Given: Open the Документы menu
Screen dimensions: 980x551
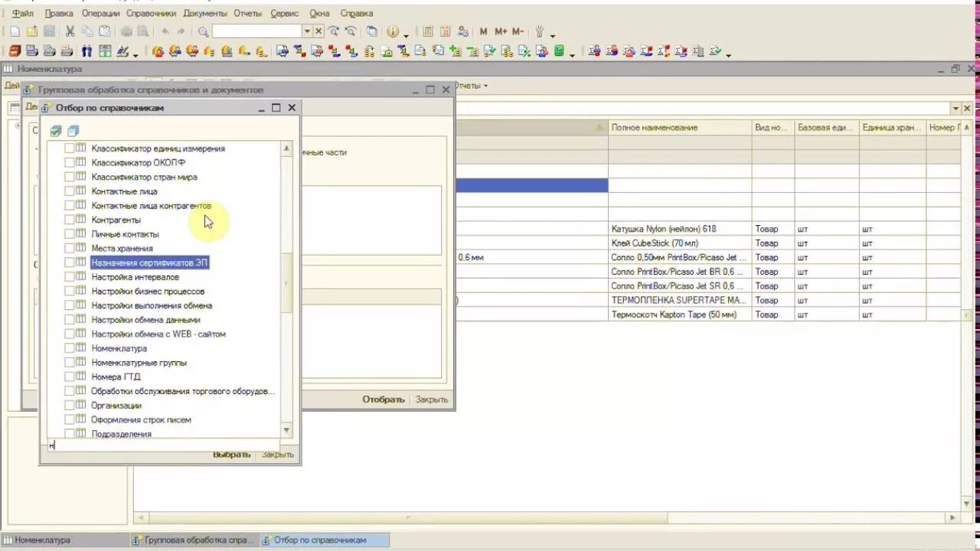Looking at the screenshot, I should (205, 13).
